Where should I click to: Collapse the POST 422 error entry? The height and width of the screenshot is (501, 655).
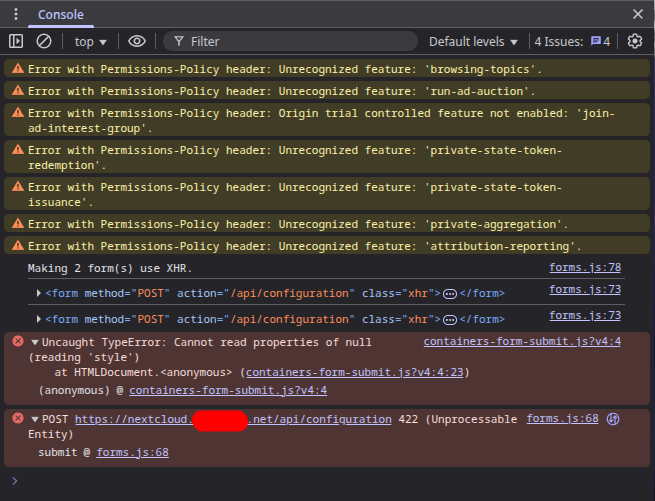coord(35,420)
